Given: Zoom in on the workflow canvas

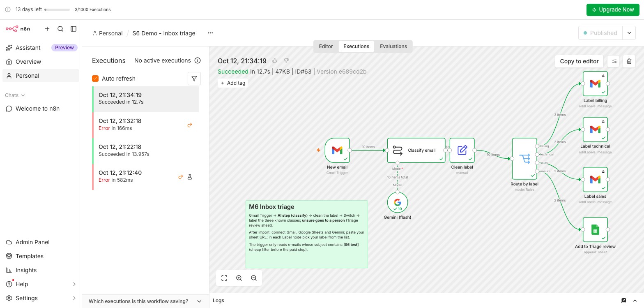Looking at the screenshot, I should (x=239, y=278).
